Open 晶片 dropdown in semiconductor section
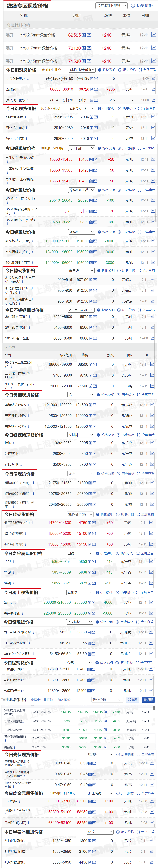This screenshot has height=868, width=159. (100, 832)
